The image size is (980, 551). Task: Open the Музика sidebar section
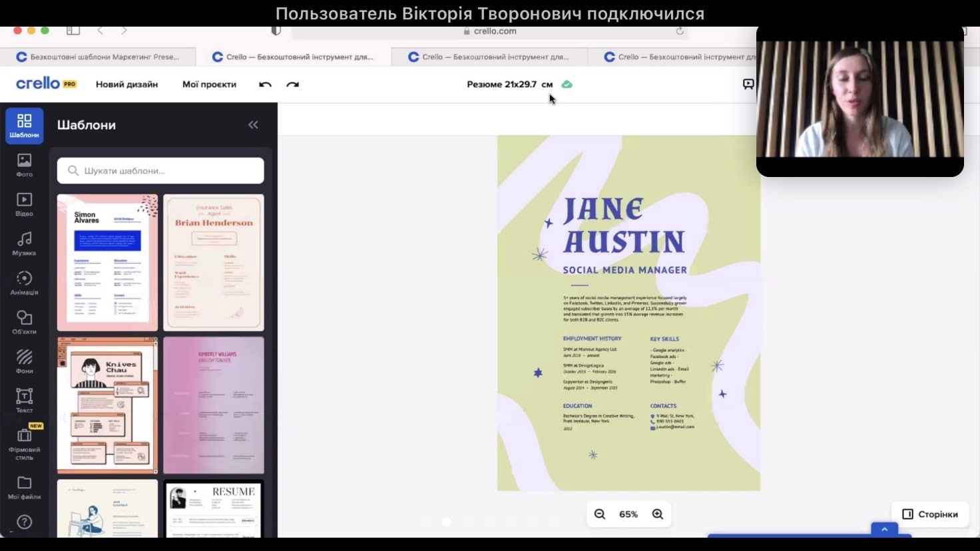[25, 244]
